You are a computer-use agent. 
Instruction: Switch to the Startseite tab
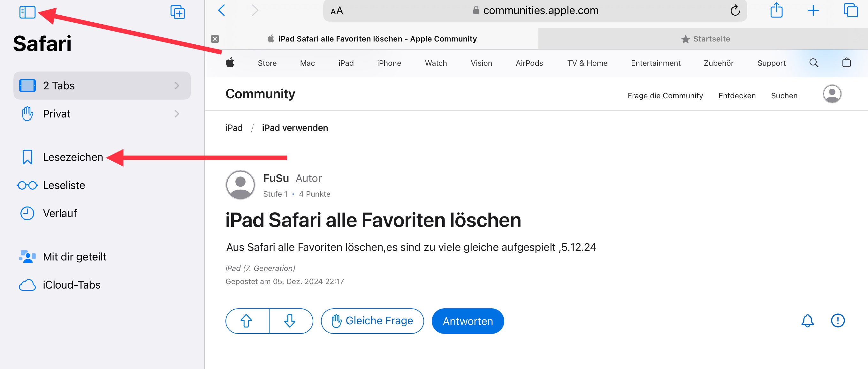coord(705,39)
